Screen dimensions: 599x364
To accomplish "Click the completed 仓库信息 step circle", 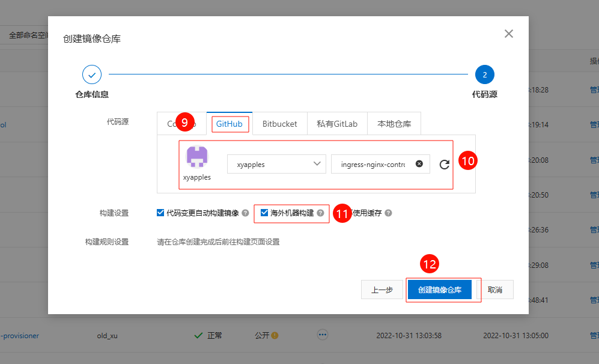I will click(x=92, y=75).
